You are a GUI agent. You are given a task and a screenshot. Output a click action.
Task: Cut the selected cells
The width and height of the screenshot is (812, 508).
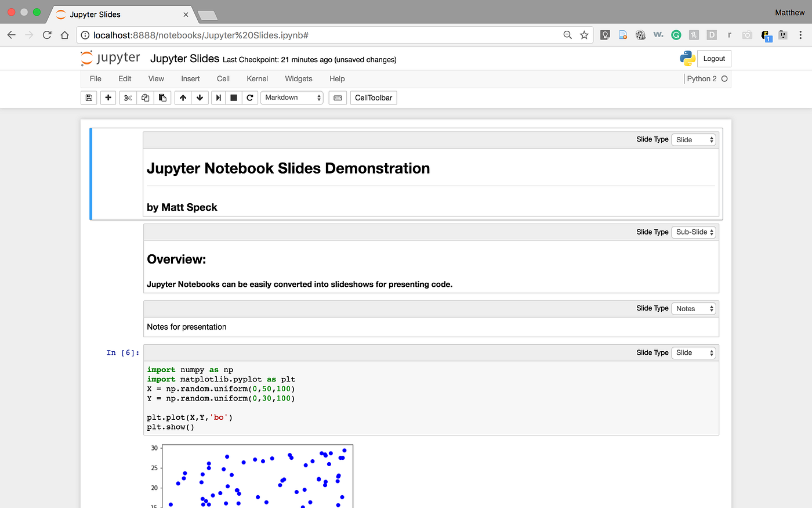(x=128, y=98)
